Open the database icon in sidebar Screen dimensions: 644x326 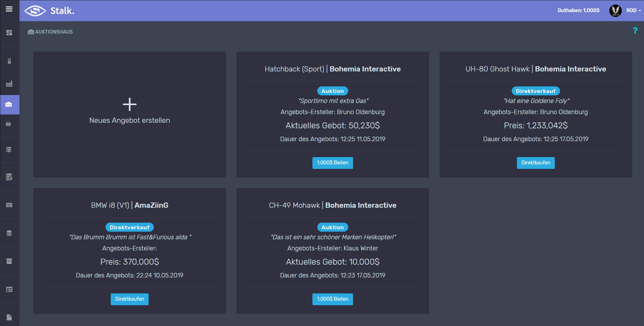[9, 233]
